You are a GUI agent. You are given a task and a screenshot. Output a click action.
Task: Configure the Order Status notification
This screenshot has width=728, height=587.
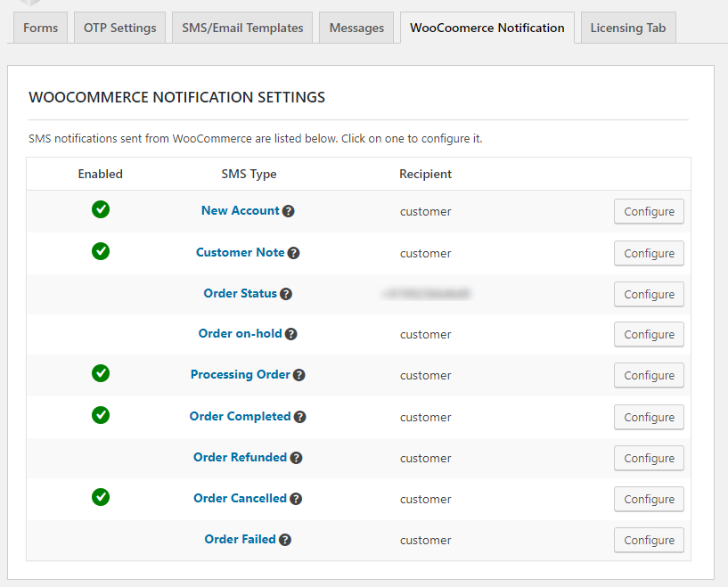click(649, 294)
